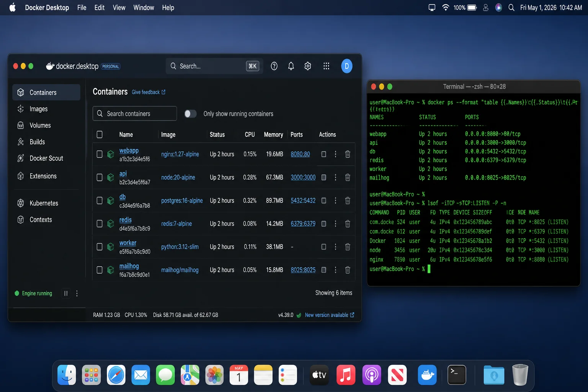
Task: Go to Volumes in the sidebar
Action: (x=46, y=126)
